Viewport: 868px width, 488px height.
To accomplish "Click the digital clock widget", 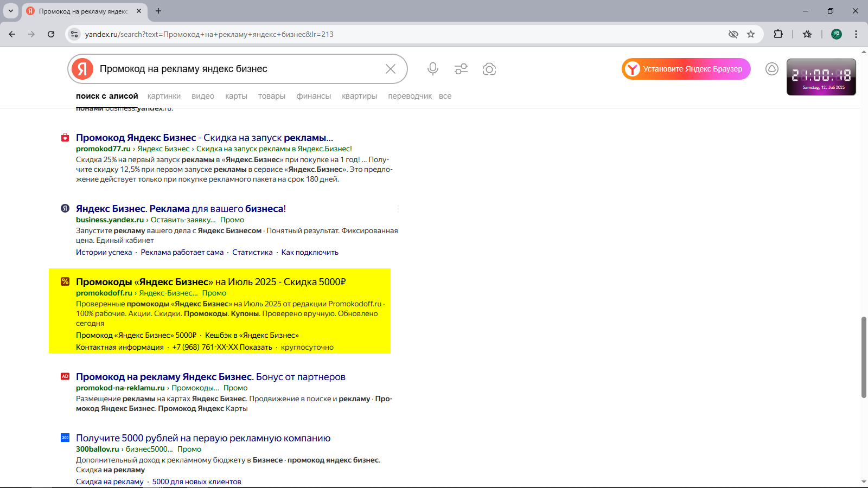I will (x=821, y=77).
